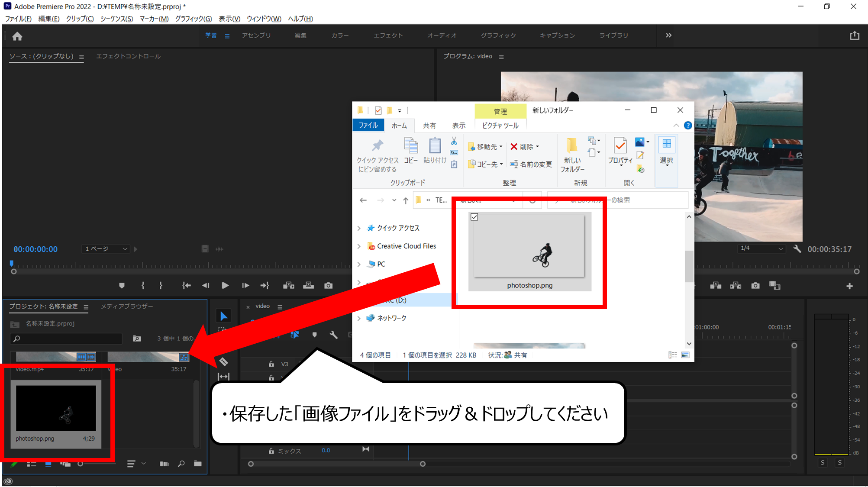
Task: Click Creative Cloud icon in status bar
Action: 8,481
